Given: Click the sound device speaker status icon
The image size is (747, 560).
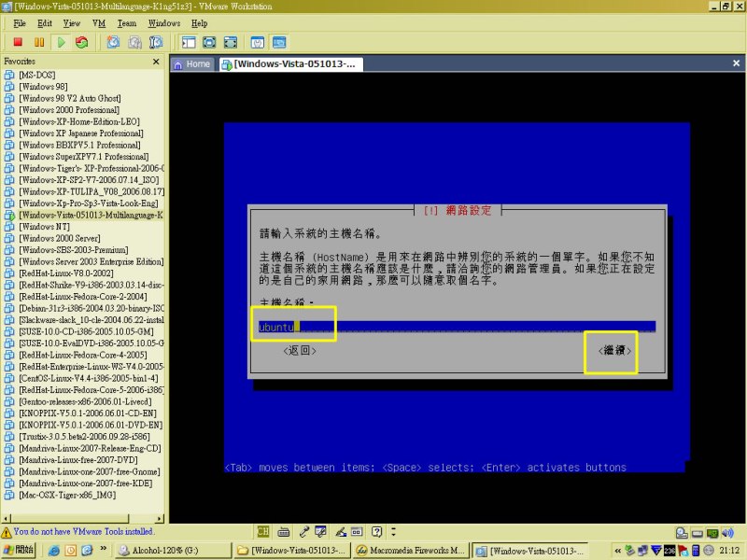Looking at the screenshot, I should 727,533.
